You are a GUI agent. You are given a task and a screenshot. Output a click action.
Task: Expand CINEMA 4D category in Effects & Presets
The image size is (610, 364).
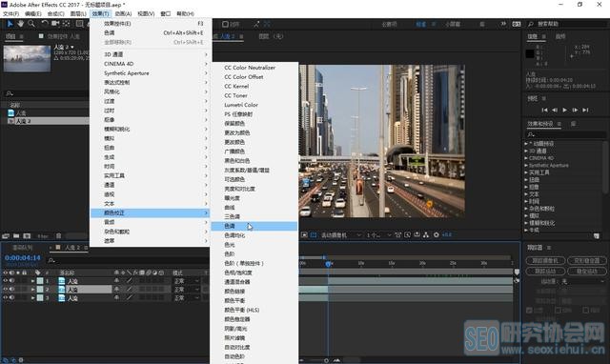(526, 158)
